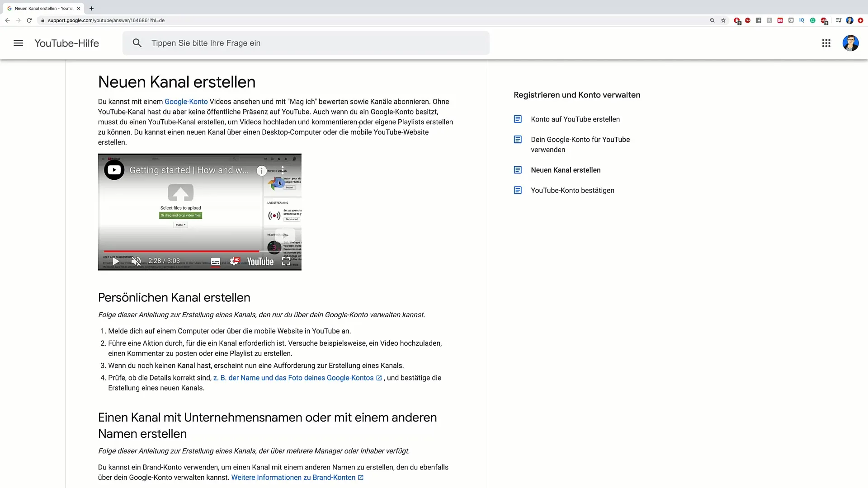Select 'Neuen Kanal erstellen' in sidebar
The width and height of the screenshot is (868, 488).
coord(566,170)
